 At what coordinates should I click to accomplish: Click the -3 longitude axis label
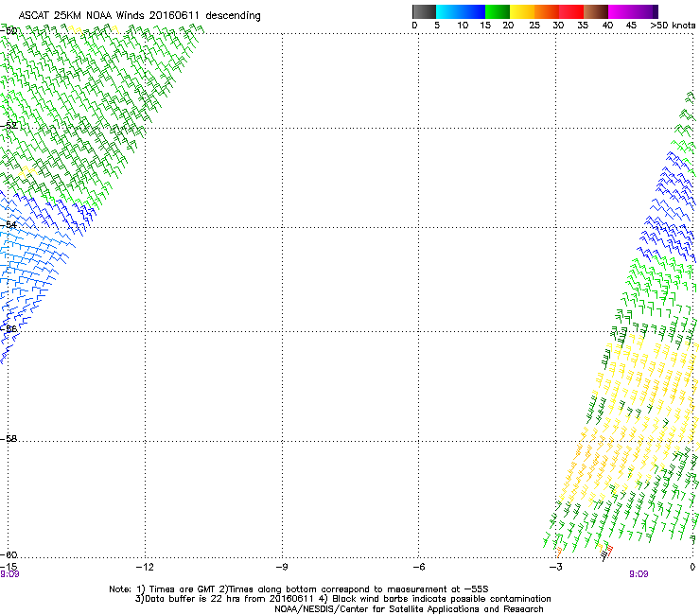[556, 567]
